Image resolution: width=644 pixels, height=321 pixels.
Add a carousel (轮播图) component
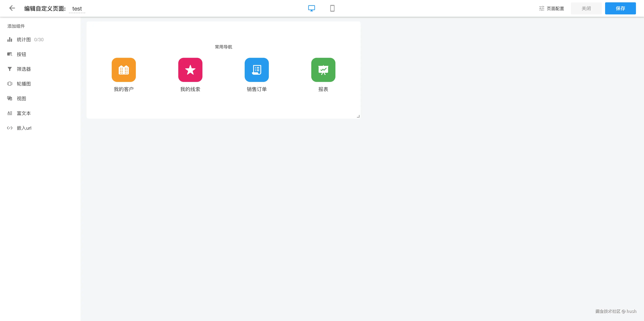(x=23, y=84)
